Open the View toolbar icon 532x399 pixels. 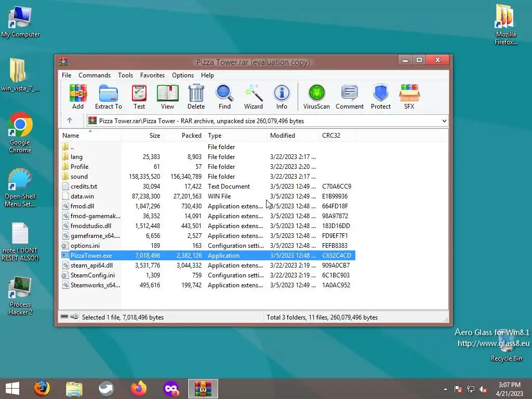[x=168, y=97]
